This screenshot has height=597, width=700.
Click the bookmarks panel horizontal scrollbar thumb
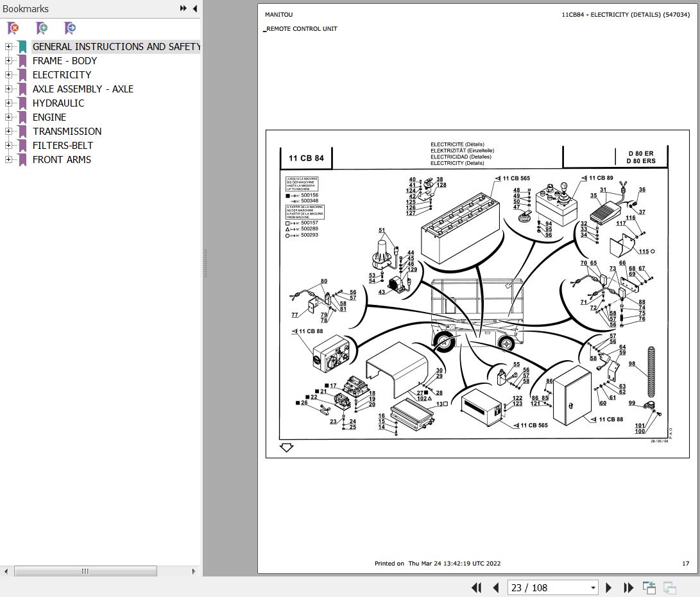click(85, 571)
